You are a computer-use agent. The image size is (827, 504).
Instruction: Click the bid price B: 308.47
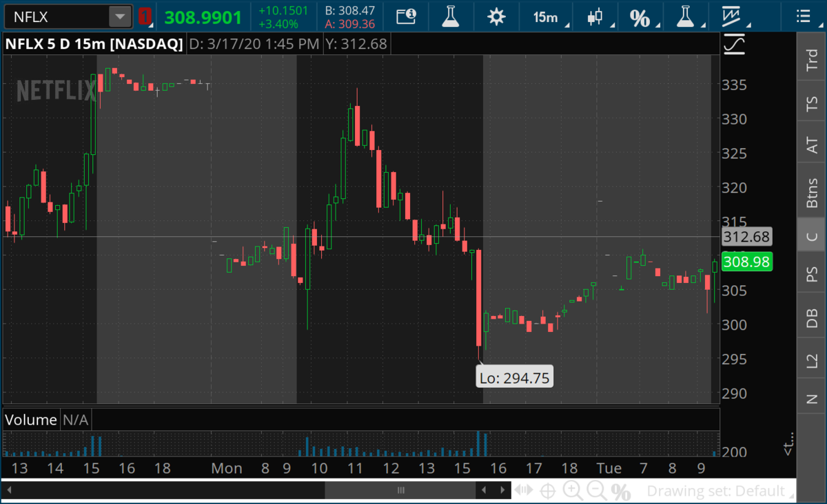point(349,10)
